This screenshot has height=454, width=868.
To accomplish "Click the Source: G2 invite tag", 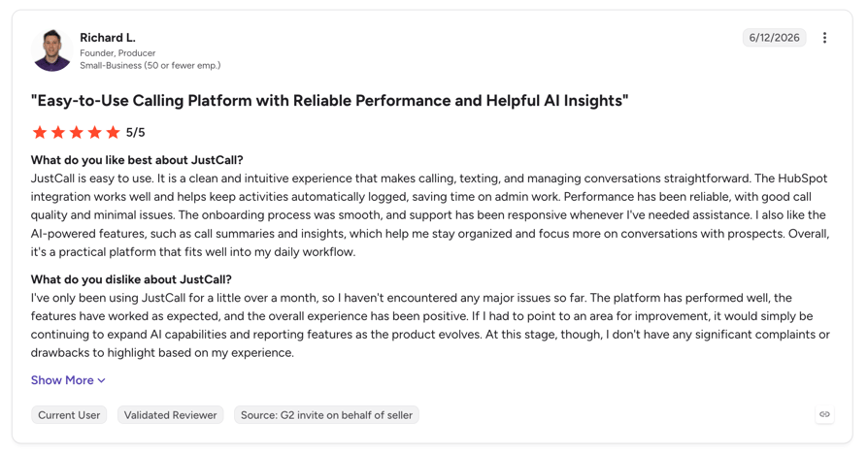I will [x=326, y=415].
